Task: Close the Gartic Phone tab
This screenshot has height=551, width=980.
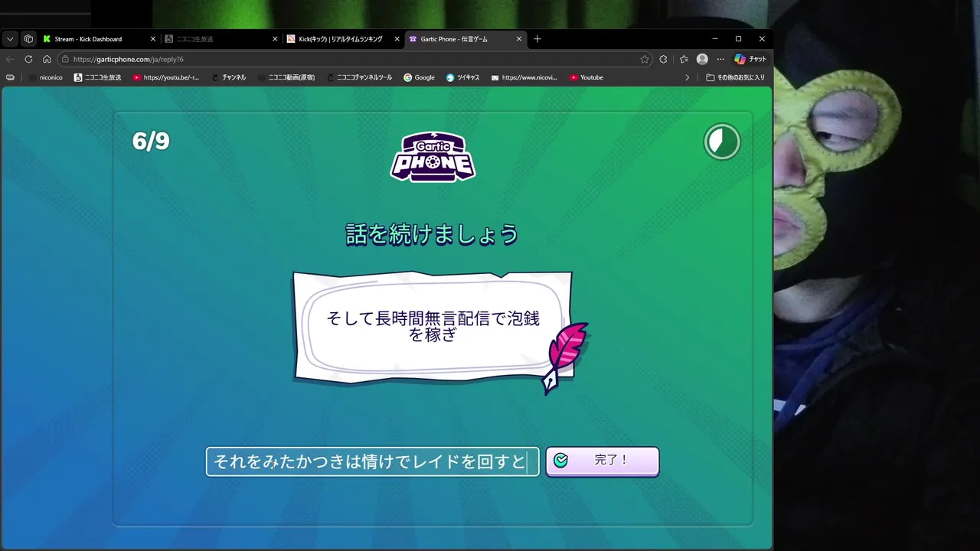Action: (x=519, y=39)
